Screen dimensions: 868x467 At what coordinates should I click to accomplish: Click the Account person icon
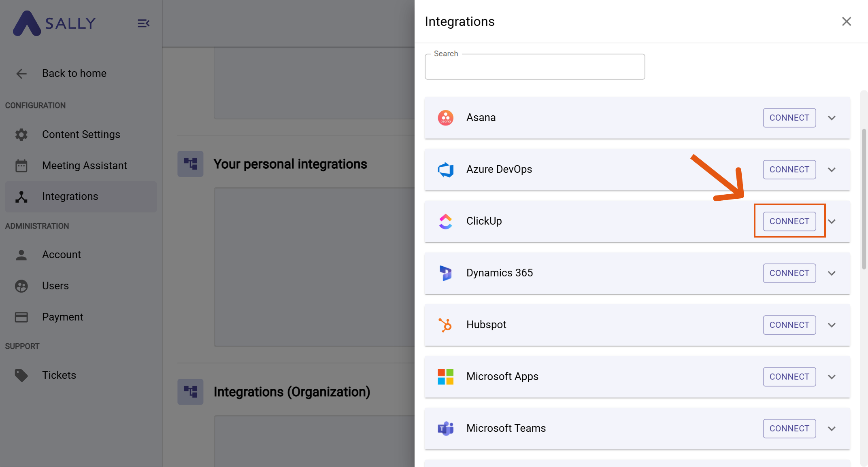point(21,255)
